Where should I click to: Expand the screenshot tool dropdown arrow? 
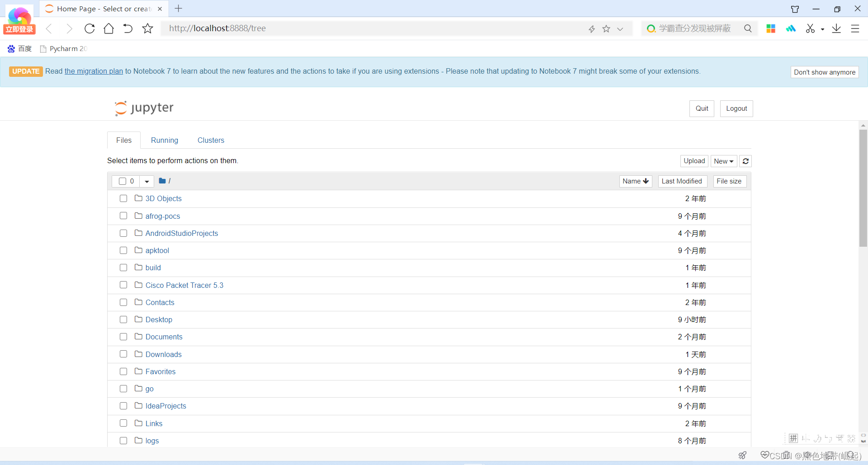point(822,29)
